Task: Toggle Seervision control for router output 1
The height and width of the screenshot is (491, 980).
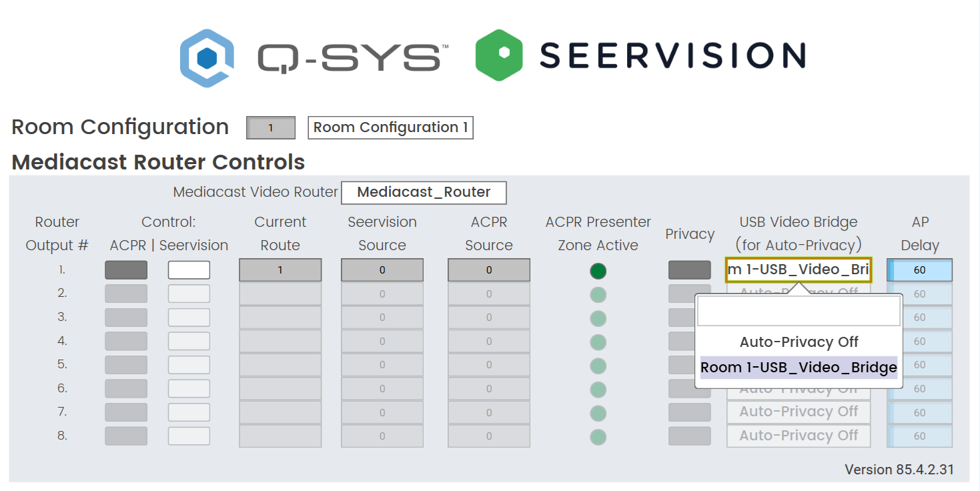Action: 189,270
